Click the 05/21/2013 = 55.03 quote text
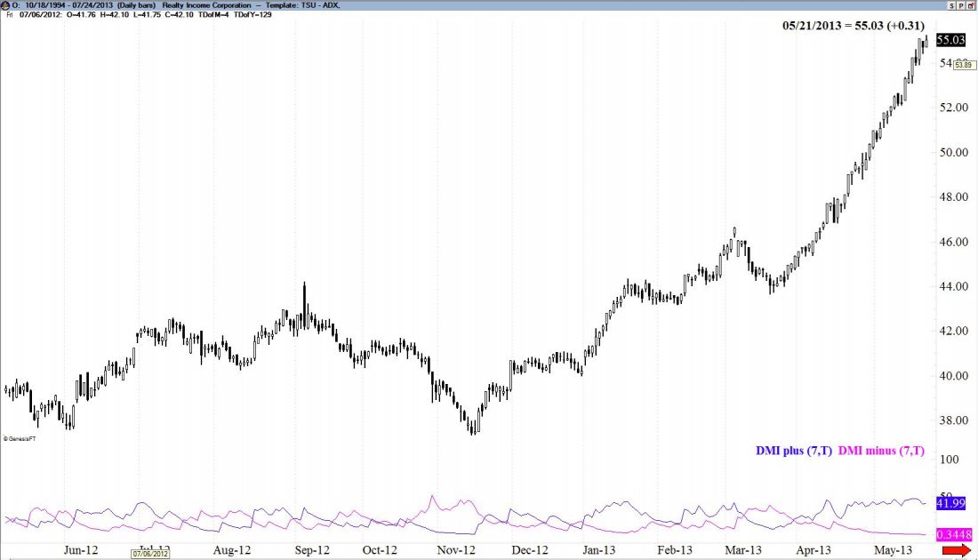 [x=854, y=26]
